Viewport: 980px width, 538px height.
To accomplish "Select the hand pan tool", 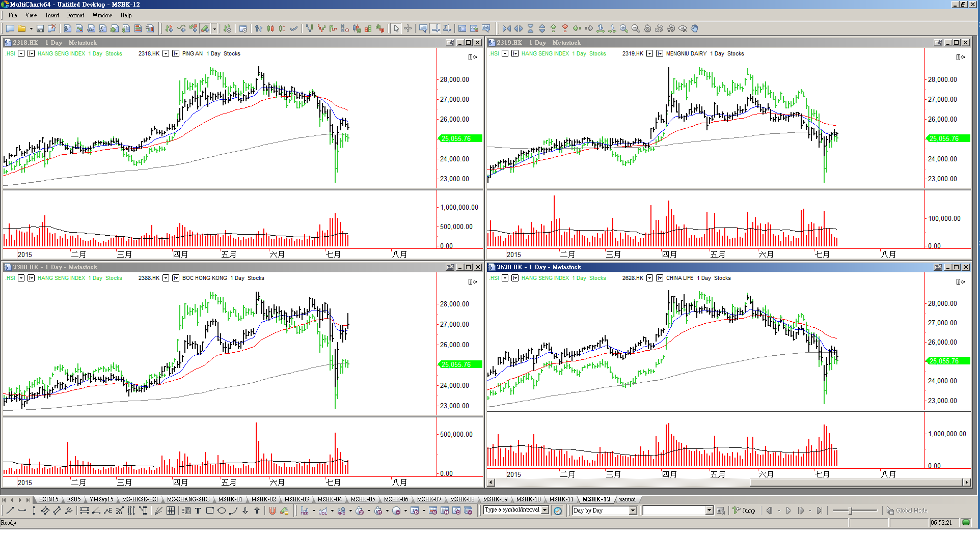I will (x=694, y=29).
